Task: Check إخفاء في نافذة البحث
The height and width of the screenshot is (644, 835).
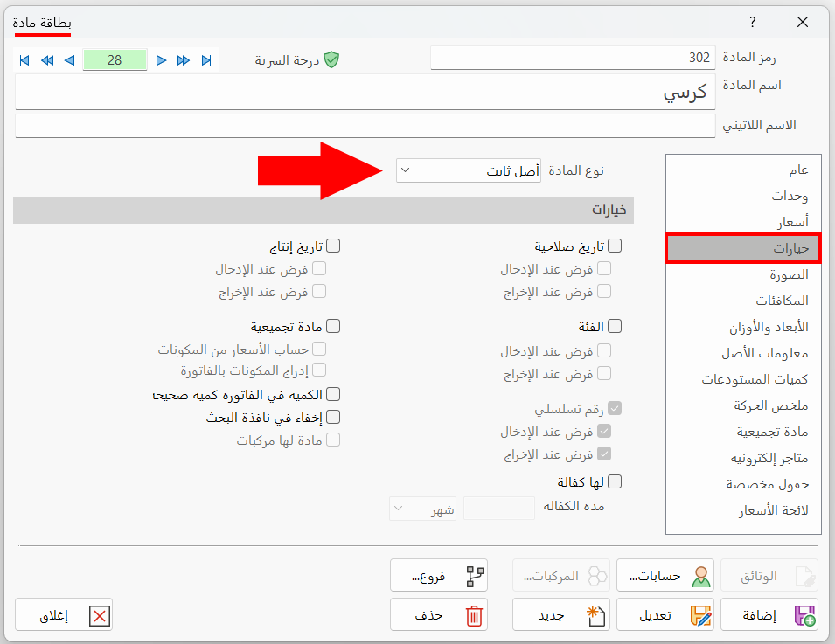Action: [x=333, y=418]
